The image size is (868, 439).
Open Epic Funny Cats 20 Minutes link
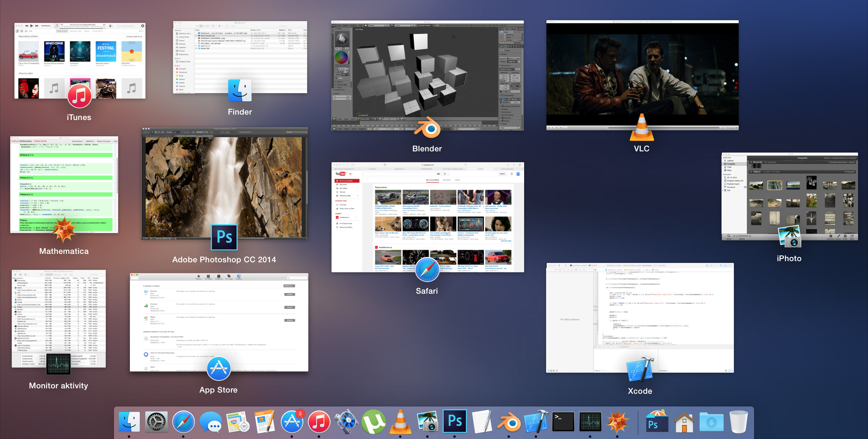386,233
